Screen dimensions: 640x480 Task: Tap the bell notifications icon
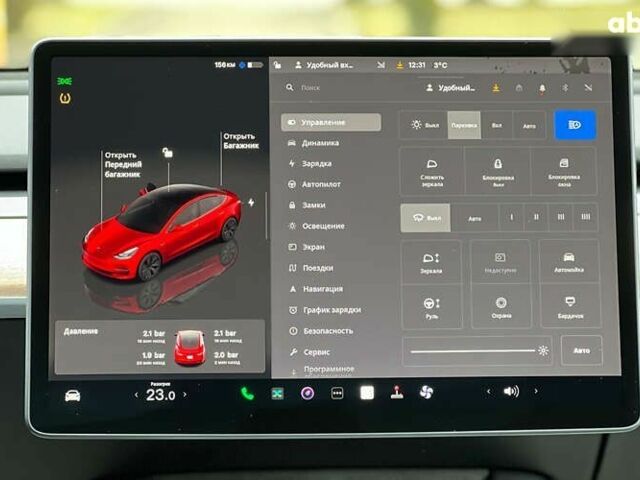point(542,88)
